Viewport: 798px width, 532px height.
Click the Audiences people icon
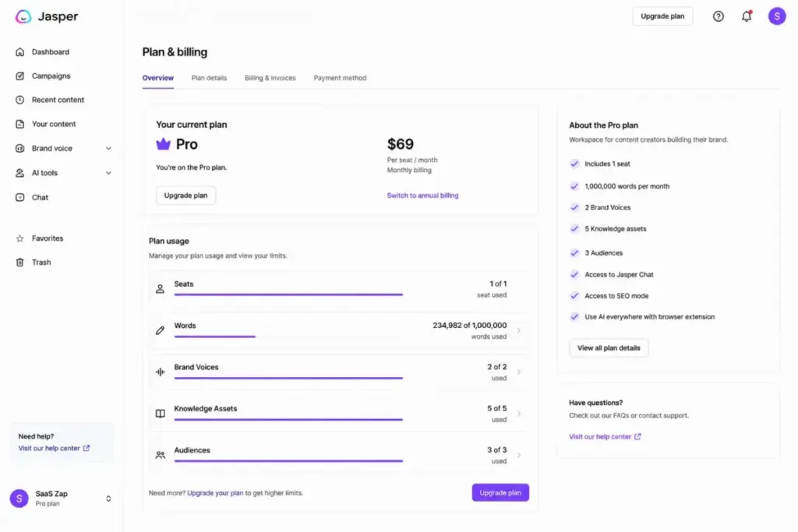[160, 455]
